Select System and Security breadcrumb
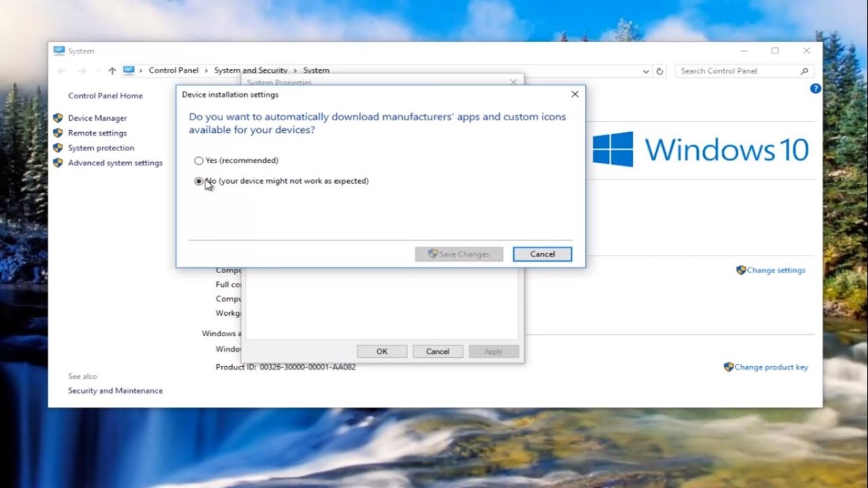 251,70
